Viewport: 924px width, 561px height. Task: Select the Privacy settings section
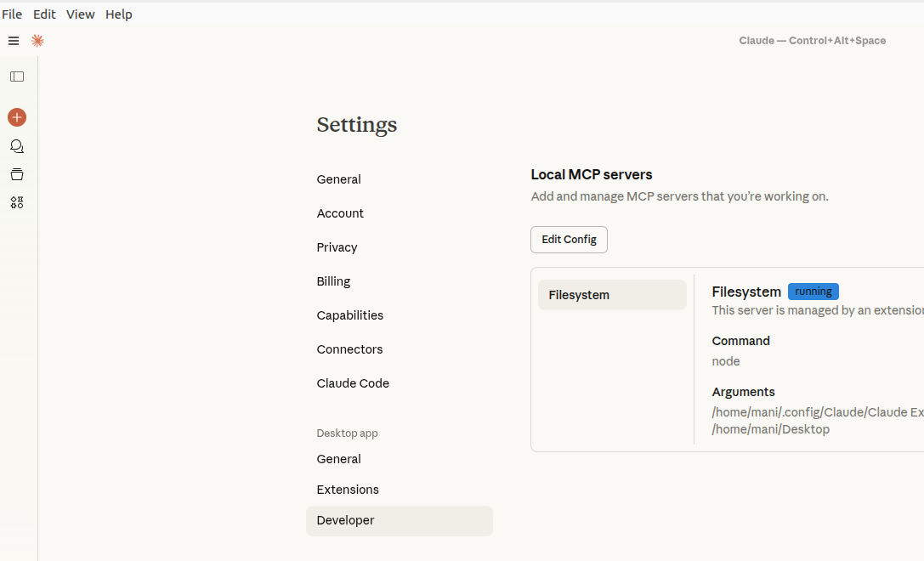[337, 247]
